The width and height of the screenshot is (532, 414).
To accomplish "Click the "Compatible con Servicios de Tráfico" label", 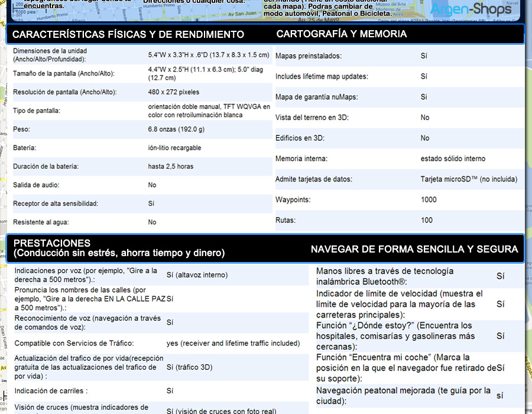I will pos(74,344).
